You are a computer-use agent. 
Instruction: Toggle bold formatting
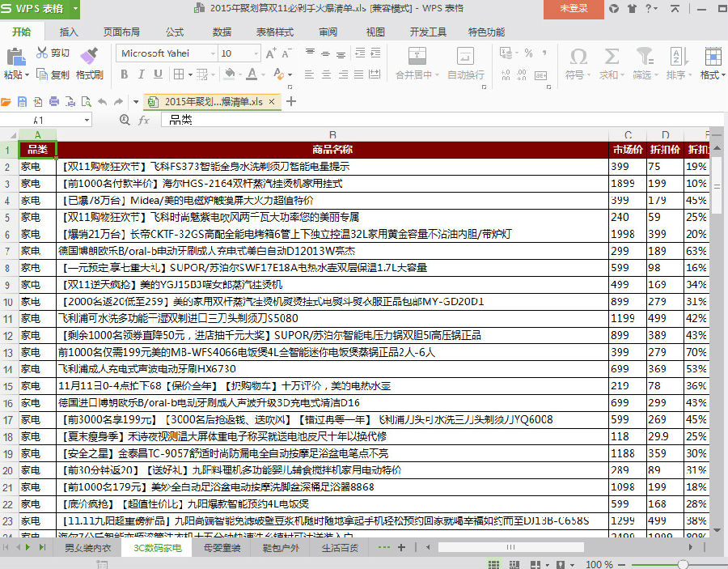pyautogui.click(x=124, y=74)
